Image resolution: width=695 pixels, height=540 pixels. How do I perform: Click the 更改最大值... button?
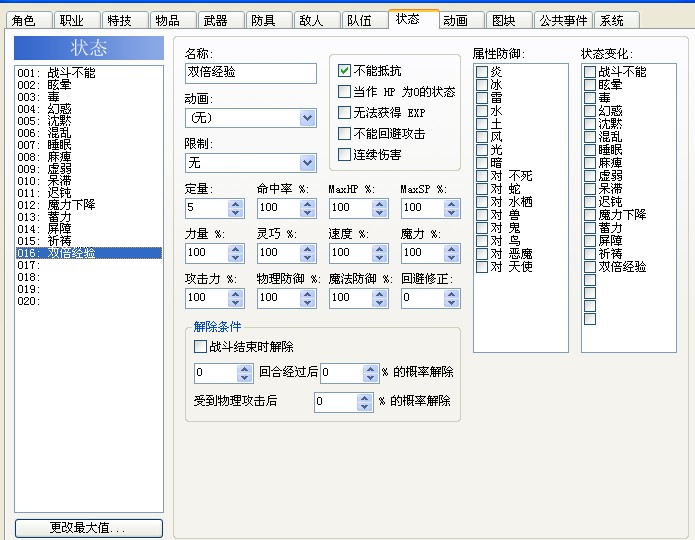tap(89, 528)
